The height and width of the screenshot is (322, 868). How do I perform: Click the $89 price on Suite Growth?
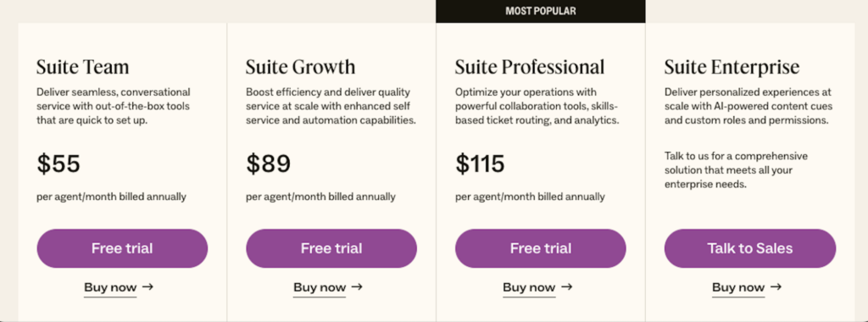(269, 164)
